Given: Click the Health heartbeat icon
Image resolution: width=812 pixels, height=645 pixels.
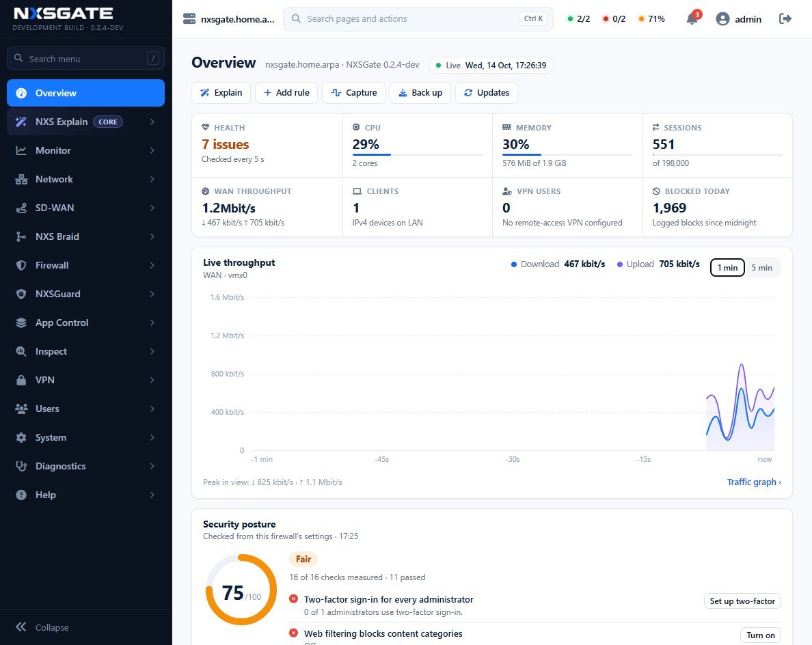Looking at the screenshot, I should (206, 127).
